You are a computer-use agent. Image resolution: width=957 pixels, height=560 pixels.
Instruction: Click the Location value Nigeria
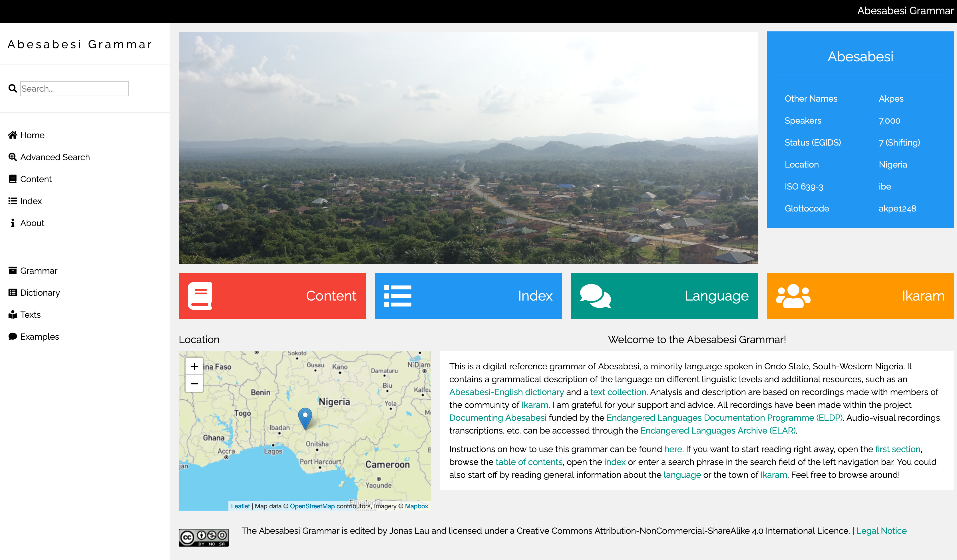click(893, 165)
